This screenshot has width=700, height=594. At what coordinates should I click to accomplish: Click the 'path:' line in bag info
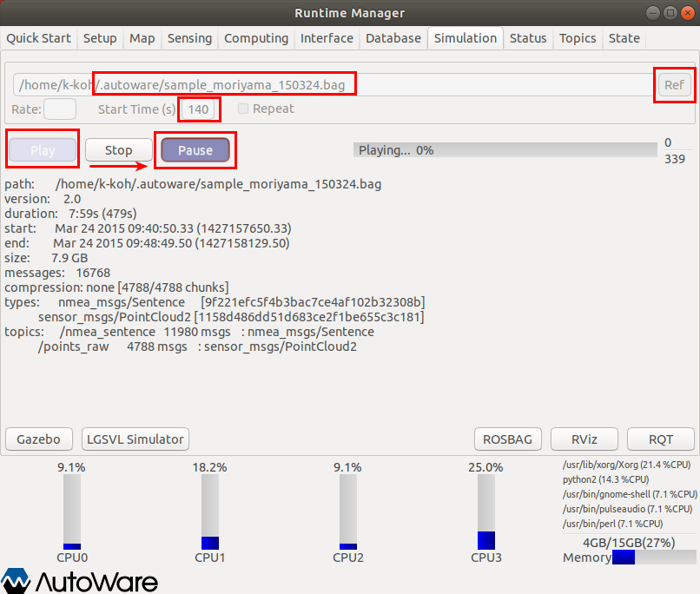pos(193,184)
